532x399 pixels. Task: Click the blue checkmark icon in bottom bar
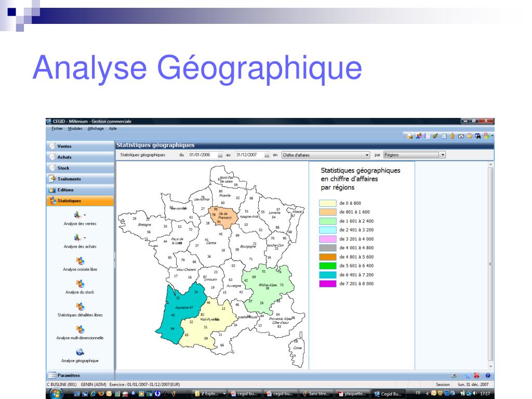point(468,375)
